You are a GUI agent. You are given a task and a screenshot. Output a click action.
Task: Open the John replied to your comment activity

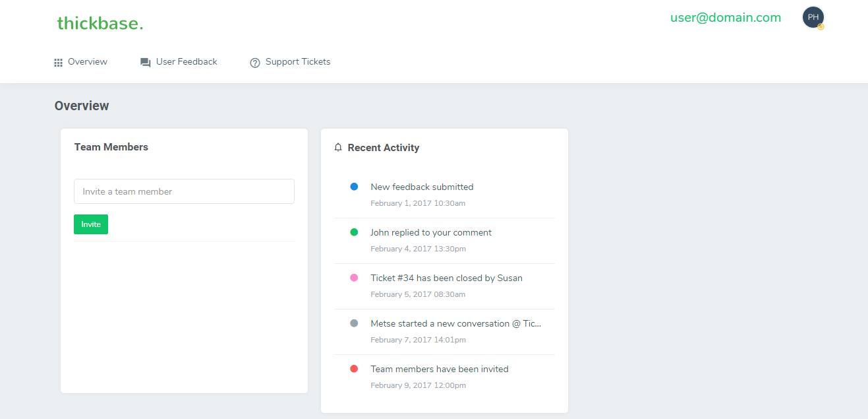coord(431,233)
